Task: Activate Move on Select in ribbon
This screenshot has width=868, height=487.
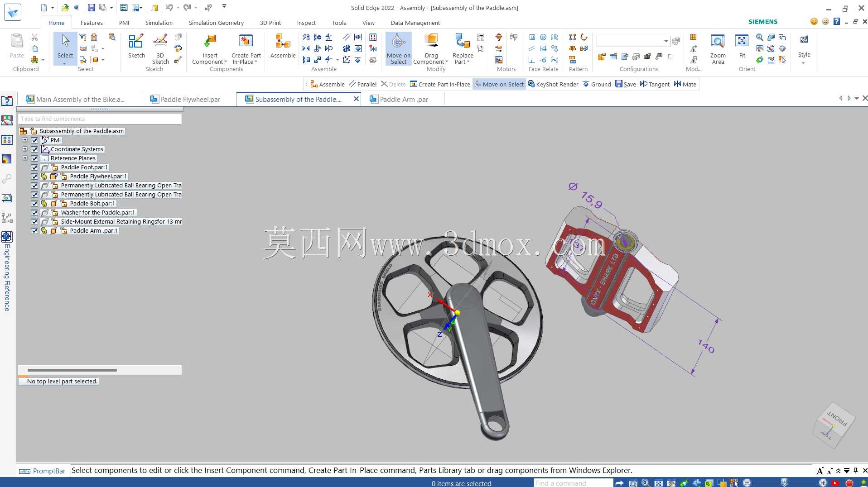Action: (399, 49)
